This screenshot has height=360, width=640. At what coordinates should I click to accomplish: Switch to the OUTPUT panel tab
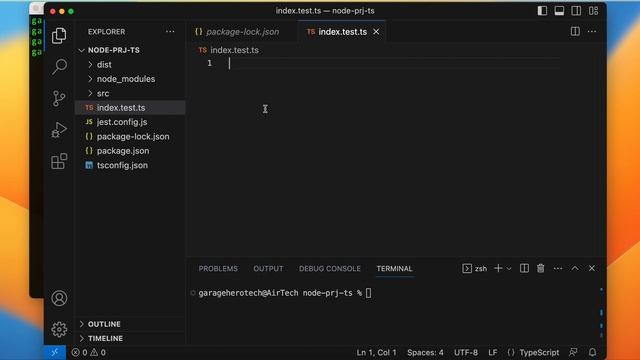[268, 269]
